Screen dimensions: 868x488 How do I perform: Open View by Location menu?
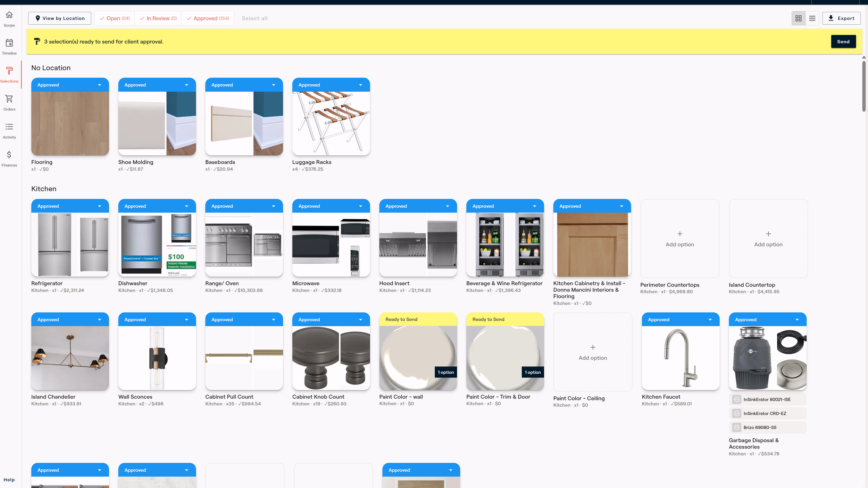point(60,18)
